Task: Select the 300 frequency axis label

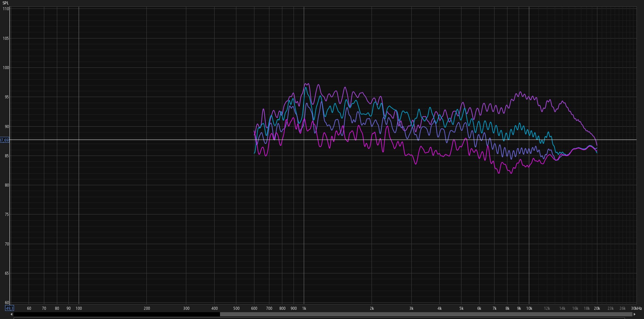Action: 186,308
